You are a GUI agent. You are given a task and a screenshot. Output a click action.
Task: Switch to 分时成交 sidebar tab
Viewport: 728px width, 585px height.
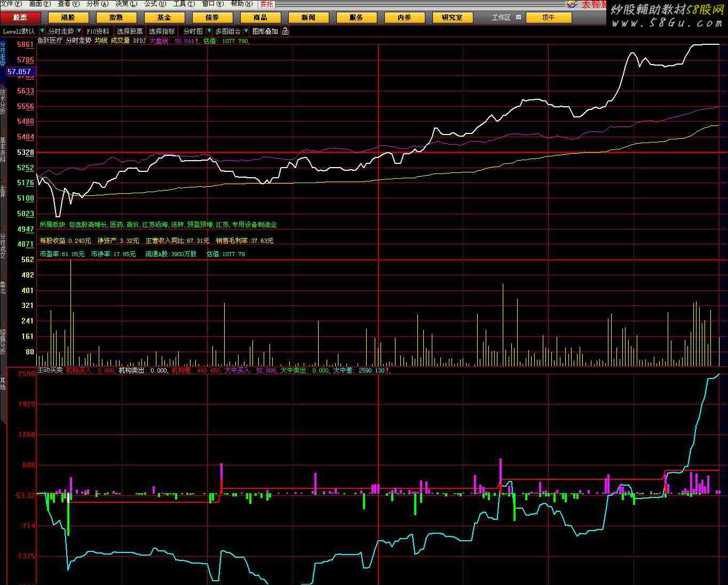pos(3,245)
